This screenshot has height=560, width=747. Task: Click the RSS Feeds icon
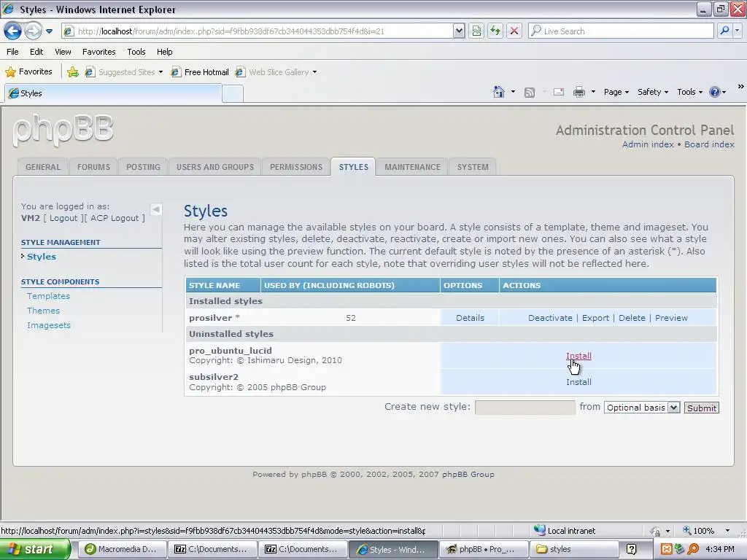tap(530, 93)
